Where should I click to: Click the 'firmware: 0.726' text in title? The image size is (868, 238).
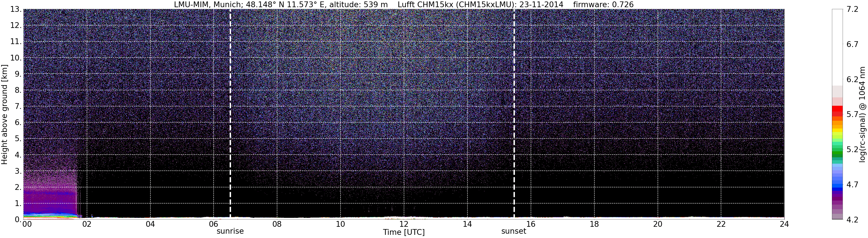click(603, 4)
